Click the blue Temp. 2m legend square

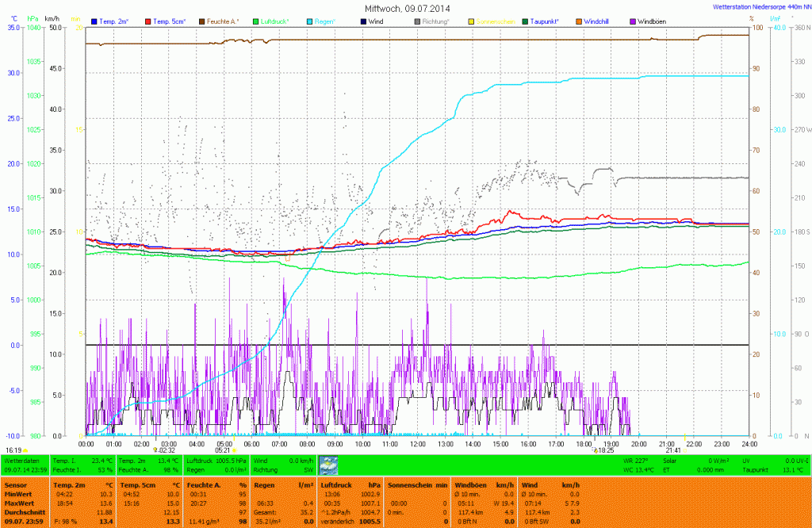pyautogui.click(x=95, y=21)
